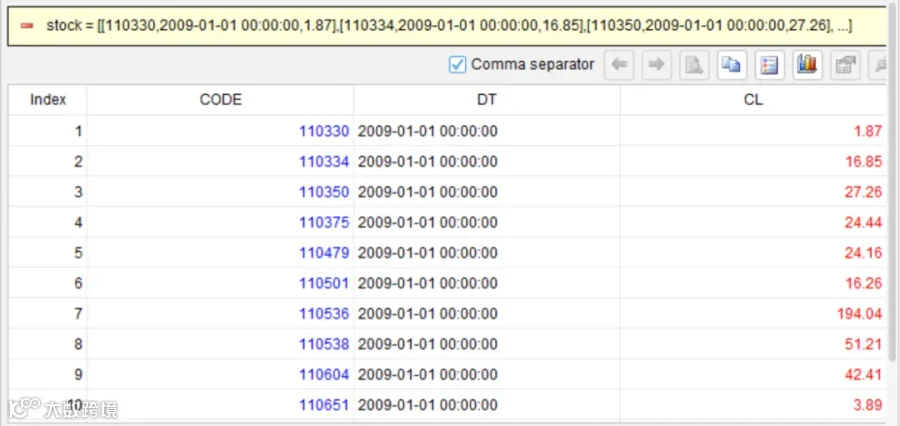Select CL value 51.21
The width and height of the screenshot is (900, 426).
[x=863, y=344]
